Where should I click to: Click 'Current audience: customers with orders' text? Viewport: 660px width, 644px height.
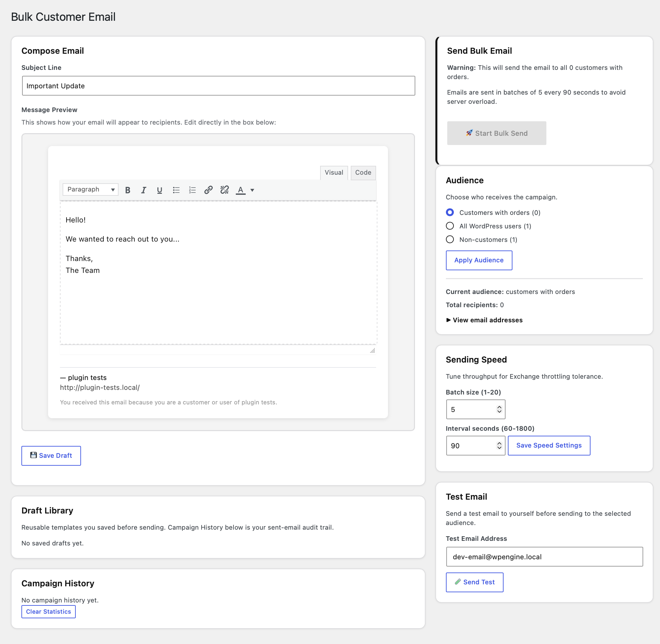coord(510,292)
